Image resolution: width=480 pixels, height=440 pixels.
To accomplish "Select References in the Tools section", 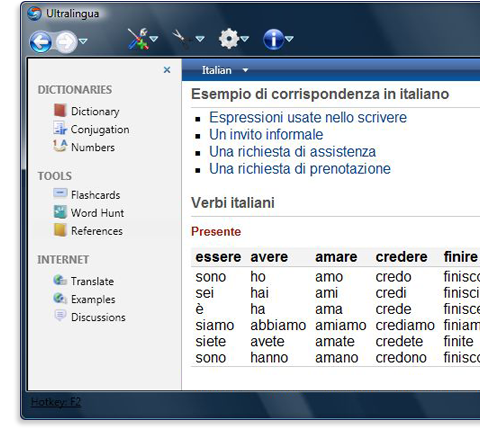I will tap(88, 231).
